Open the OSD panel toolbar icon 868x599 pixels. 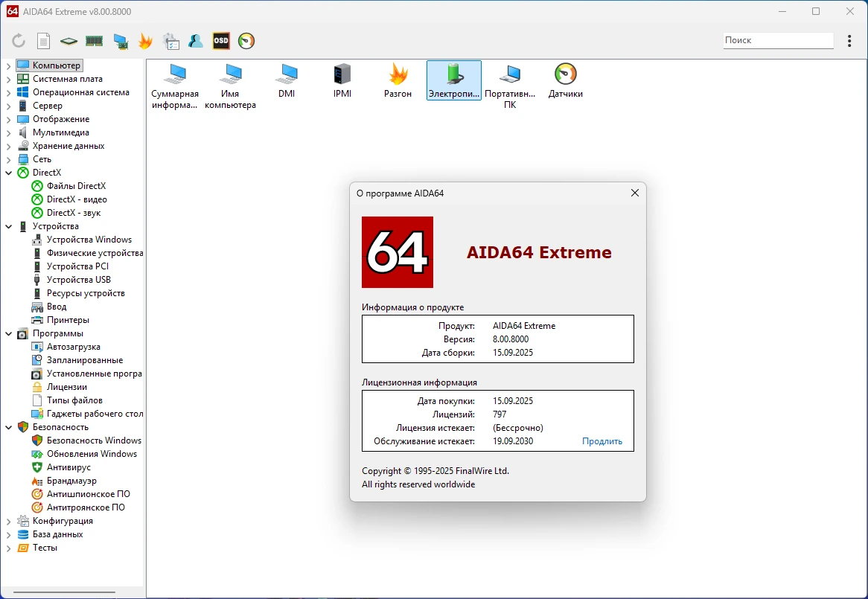(221, 40)
